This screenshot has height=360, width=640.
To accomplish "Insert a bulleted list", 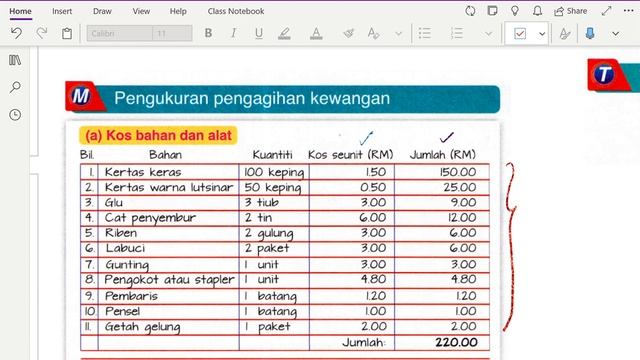I will 424,33.
